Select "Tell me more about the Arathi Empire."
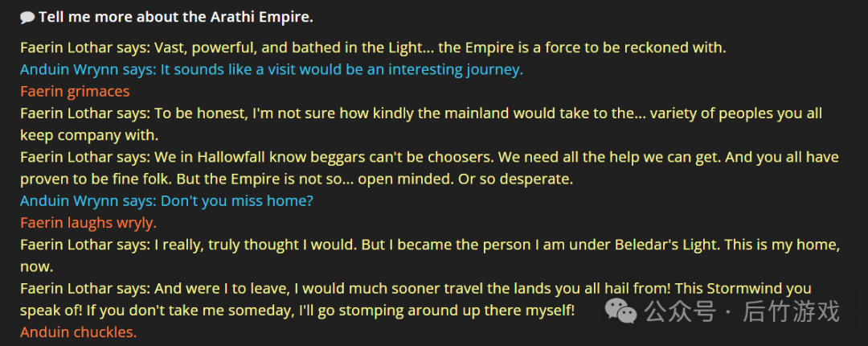868x346 pixels. click(175, 17)
